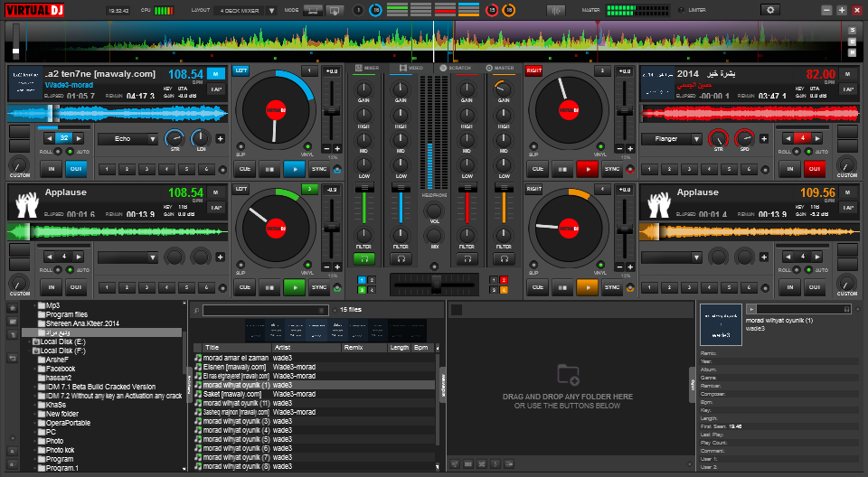
Task: Toggle ROLL mode on deck 4
Action: (x=797, y=270)
